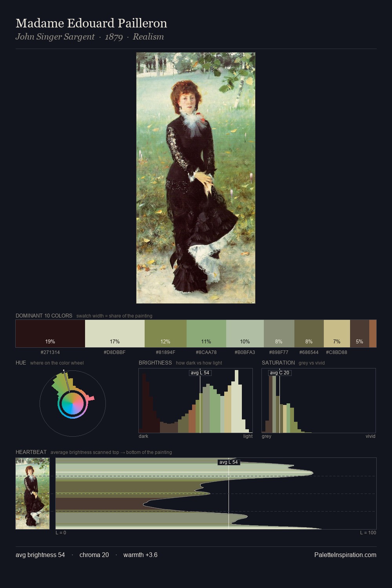The image size is (392, 588).
Task: Click the 'L = 100' heartbeat axis label
Action: coord(368,533)
